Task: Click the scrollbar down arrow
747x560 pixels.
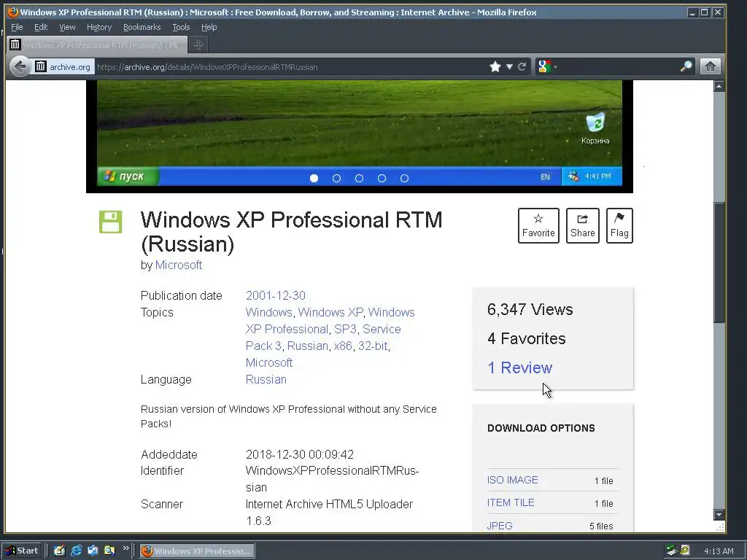Action: [719, 515]
